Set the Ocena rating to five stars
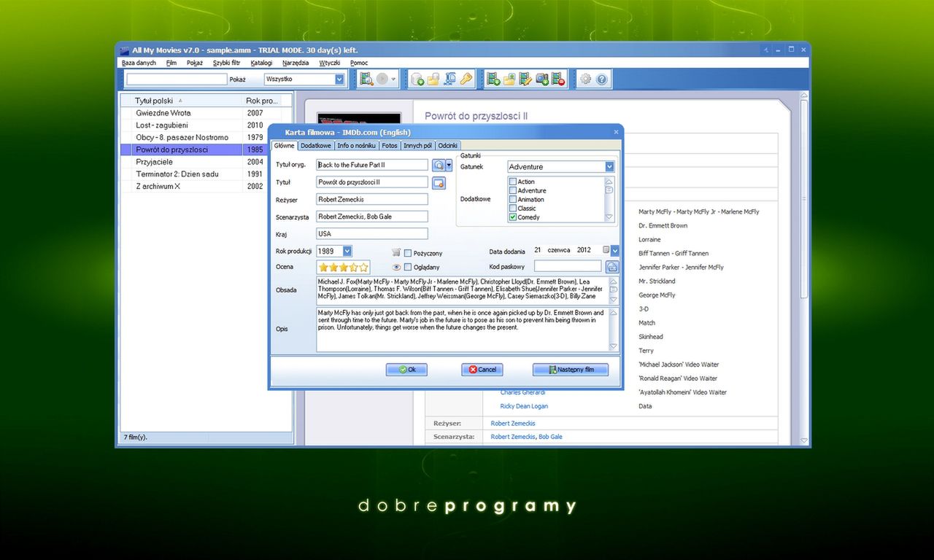The width and height of the screenshot is (934, 560). pos(363,268)
